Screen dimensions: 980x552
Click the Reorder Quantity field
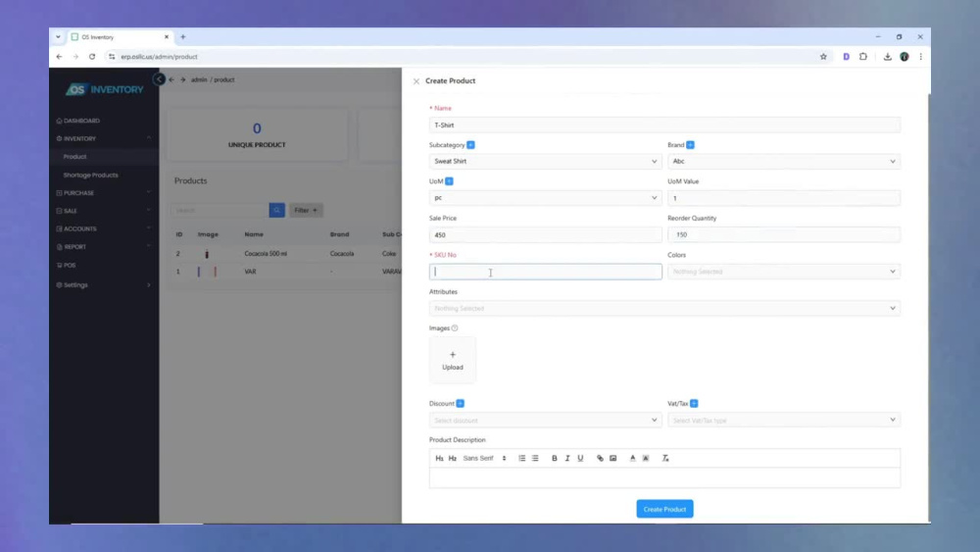[x=784, y=235]
